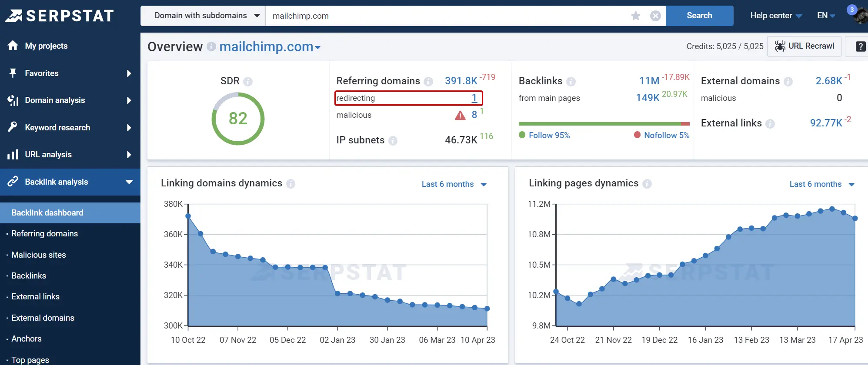Open the Domain with subdomains dropdown
Image resolution: width=868 pixels, height=365 pixels.
[203, 16]
